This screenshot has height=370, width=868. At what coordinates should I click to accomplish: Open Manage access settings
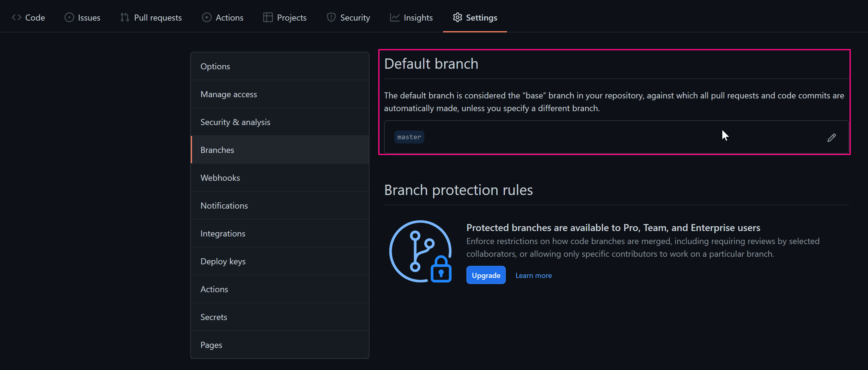point(280,94)
